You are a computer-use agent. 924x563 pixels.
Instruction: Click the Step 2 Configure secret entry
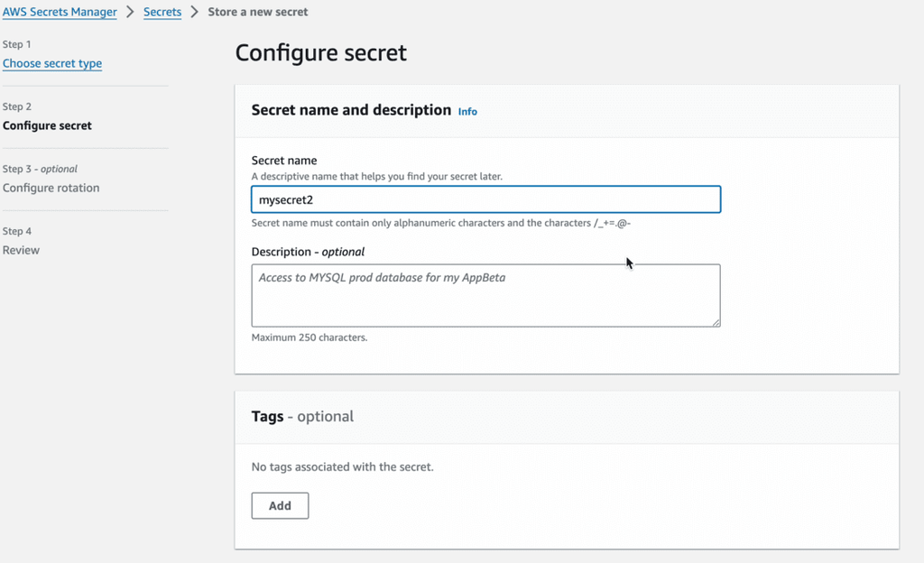[x=47, y=125]
